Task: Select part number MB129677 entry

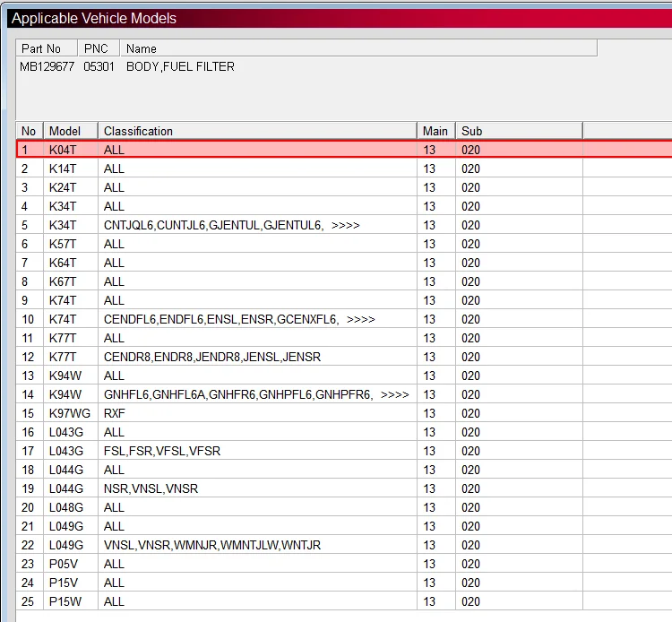Action: click(47, 66)
